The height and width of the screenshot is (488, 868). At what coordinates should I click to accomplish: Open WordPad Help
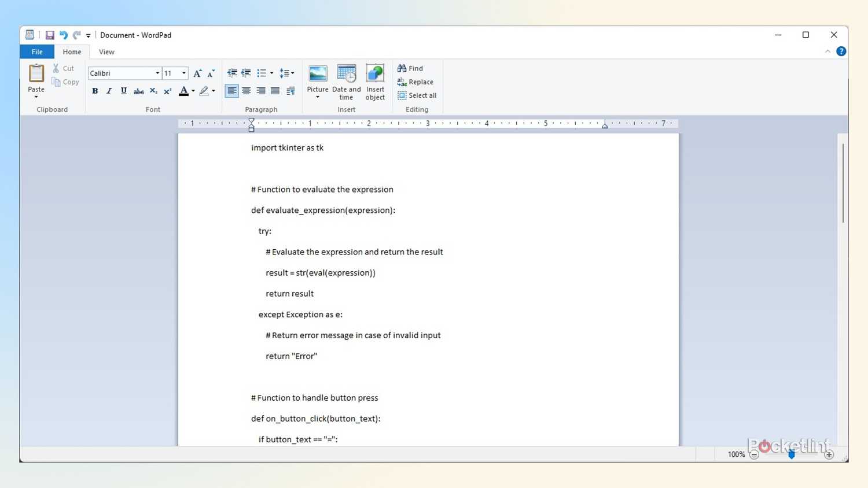pyautogui.click(x=841, y=51)
